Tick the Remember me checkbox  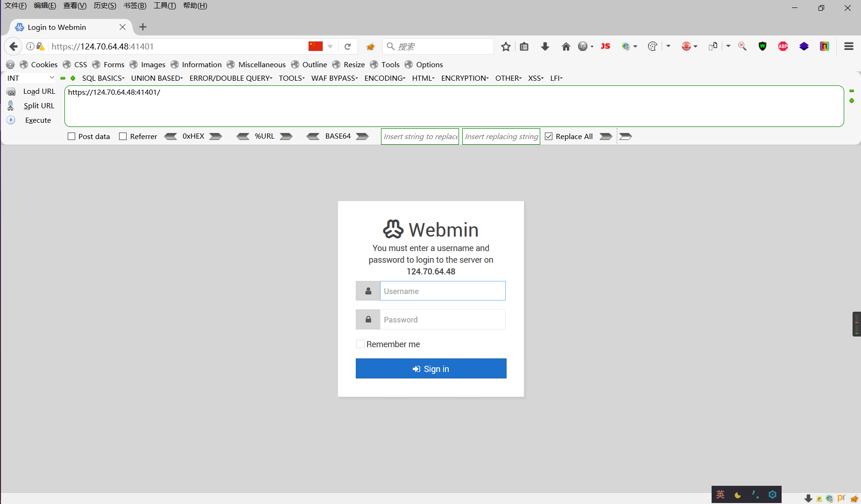[x=360, y=344]
